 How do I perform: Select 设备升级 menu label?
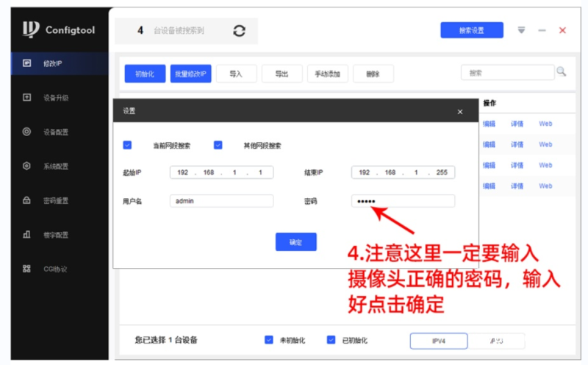pyautogui.click(x=56, y=98)
